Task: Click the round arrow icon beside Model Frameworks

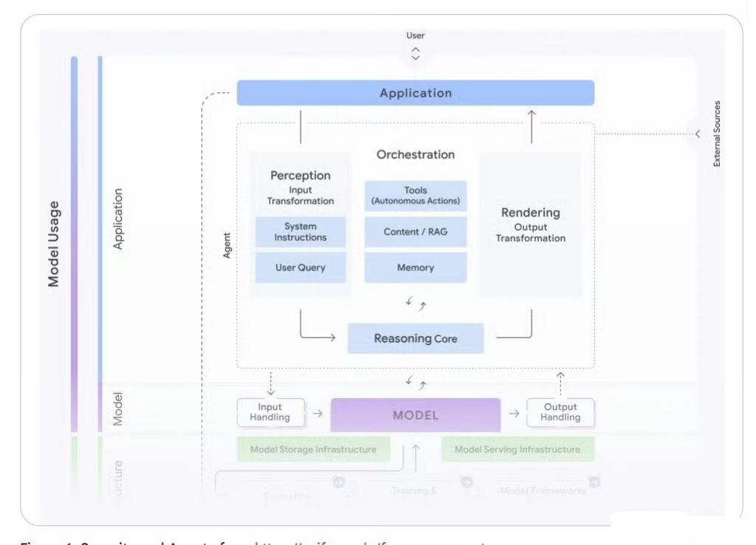Action: pos(594,482)
